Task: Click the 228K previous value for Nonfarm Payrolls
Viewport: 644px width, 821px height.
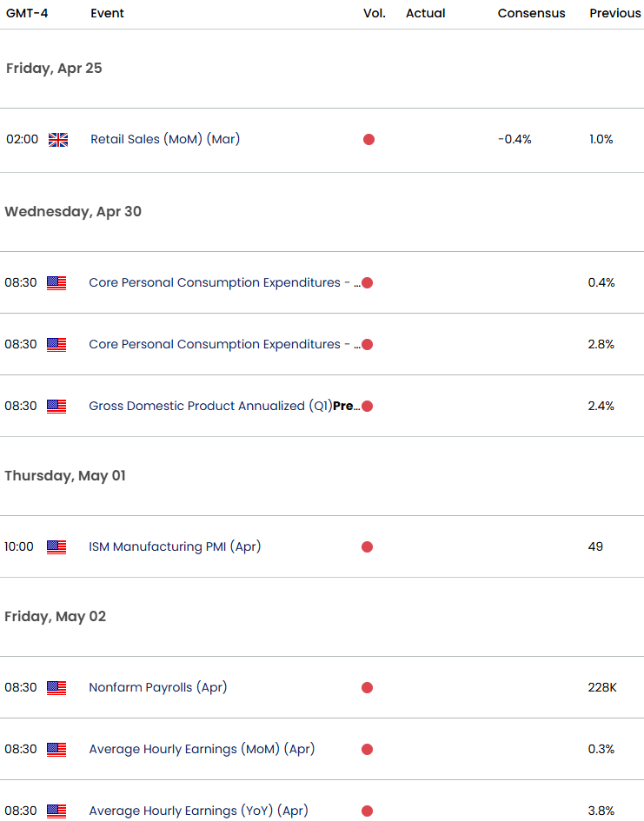Action: pyautogui.click(x=601, y=687)
